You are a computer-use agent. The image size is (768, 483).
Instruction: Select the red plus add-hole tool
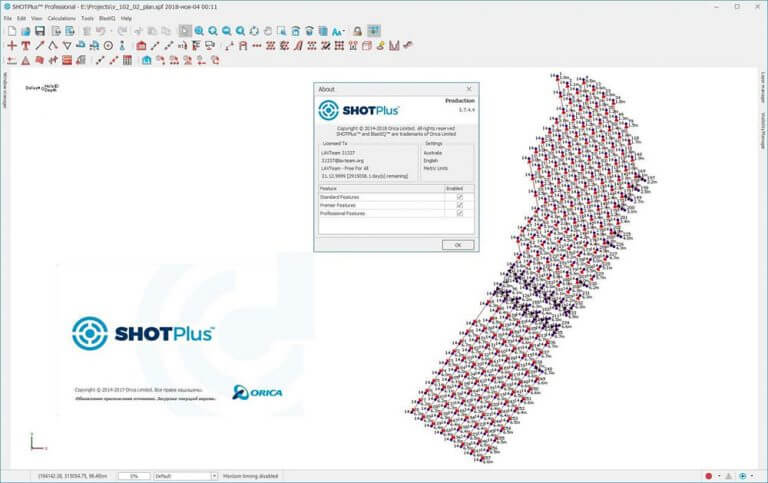tap(12, 46)
